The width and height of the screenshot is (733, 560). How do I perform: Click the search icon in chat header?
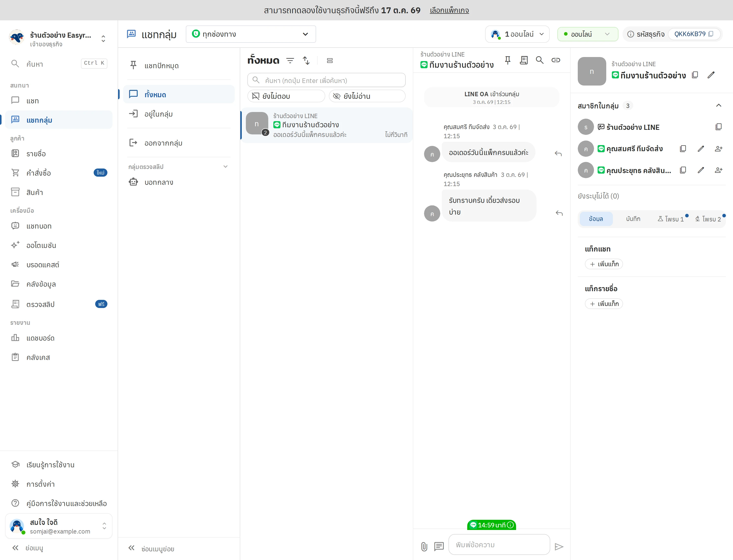(539, 60)
